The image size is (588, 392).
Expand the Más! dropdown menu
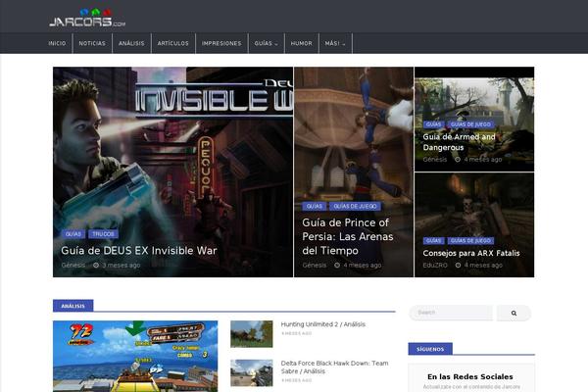click(x=335, y=43)
